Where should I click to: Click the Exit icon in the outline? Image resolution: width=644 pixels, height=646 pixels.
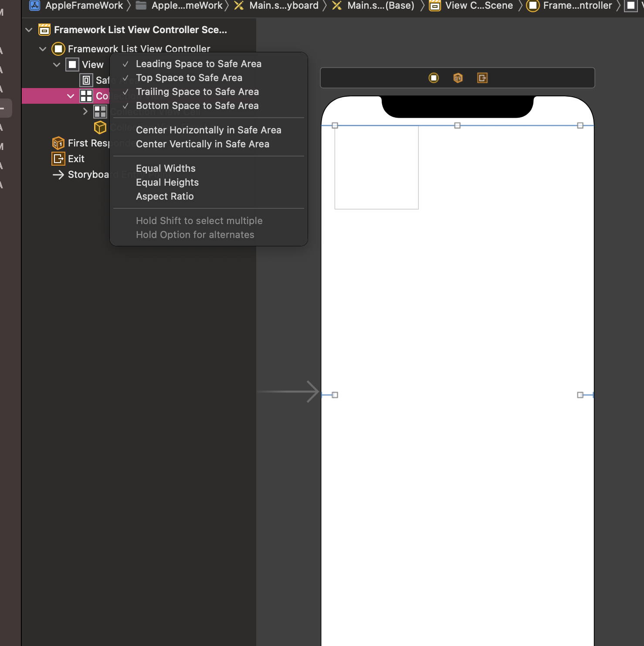pyautogui.click(x=58, y=159)
